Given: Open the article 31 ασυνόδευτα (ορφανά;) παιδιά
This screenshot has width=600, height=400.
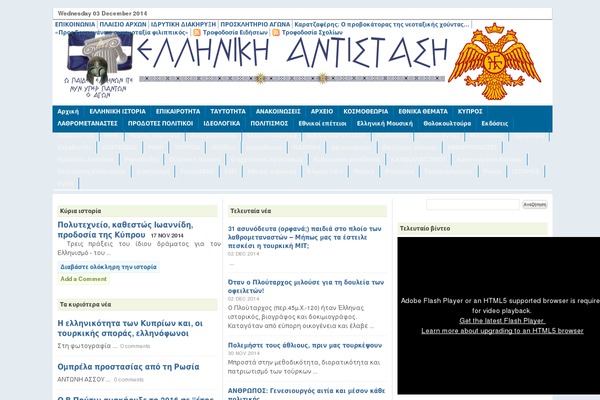Looking at the screenshot, I should (x=305, y=237).
